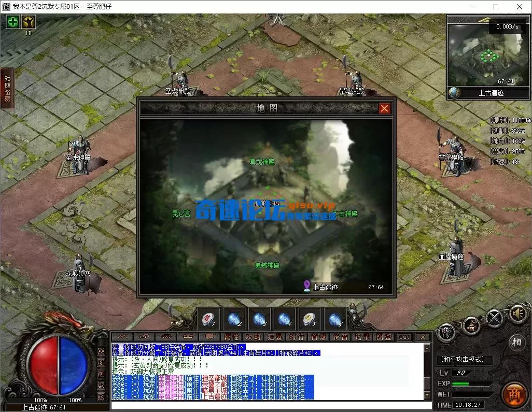This screenshot has height=412, width=532.
Task: Click the minimap thumbnail at top right
Action: click(488, 54)
